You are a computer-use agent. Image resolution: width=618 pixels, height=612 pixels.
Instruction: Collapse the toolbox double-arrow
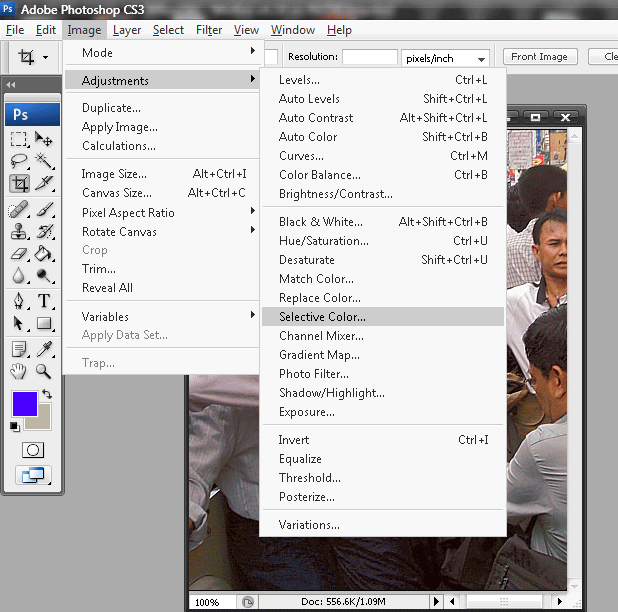tap(11, 85)
